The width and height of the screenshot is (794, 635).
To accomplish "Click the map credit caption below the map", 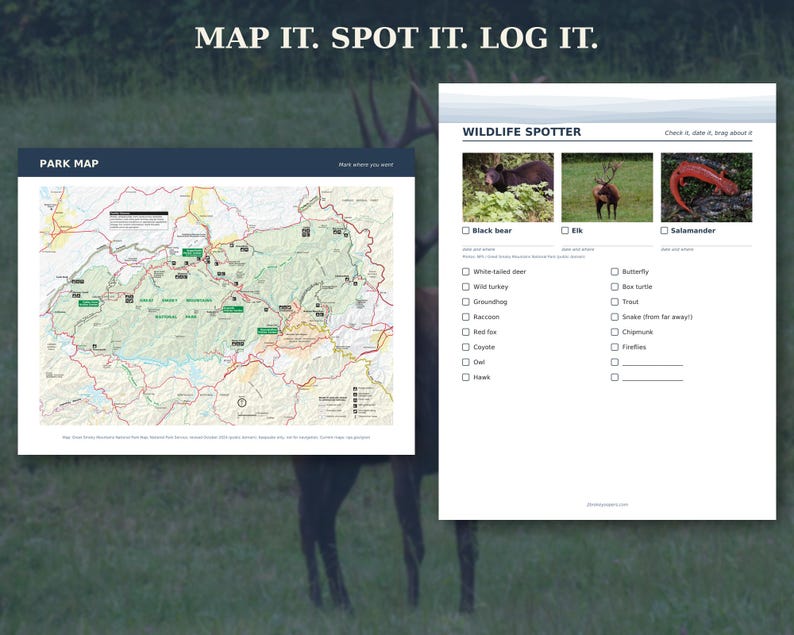I will pos(216,437).
